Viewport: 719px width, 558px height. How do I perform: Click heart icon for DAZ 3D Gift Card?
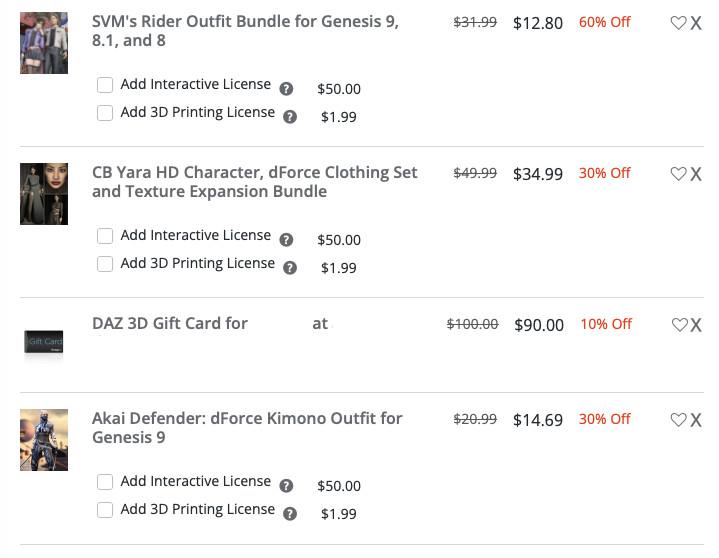pyautogui.click(x=679, y=325)
